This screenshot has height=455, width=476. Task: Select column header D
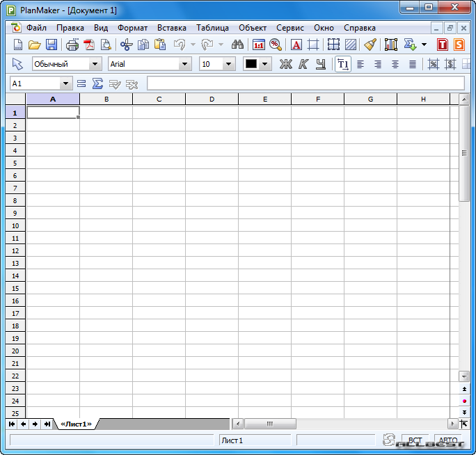coord(212,99)
